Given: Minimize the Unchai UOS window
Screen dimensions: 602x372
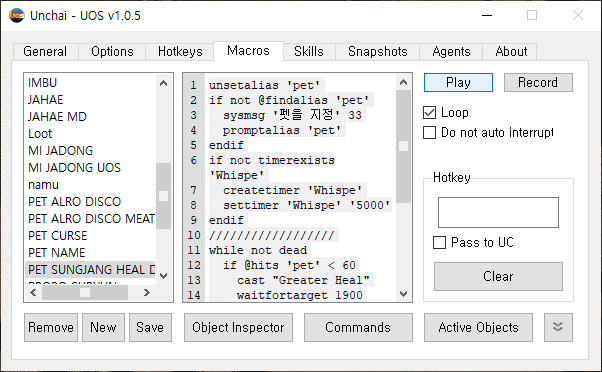Looking at the screenshot, I should (487, 15).
